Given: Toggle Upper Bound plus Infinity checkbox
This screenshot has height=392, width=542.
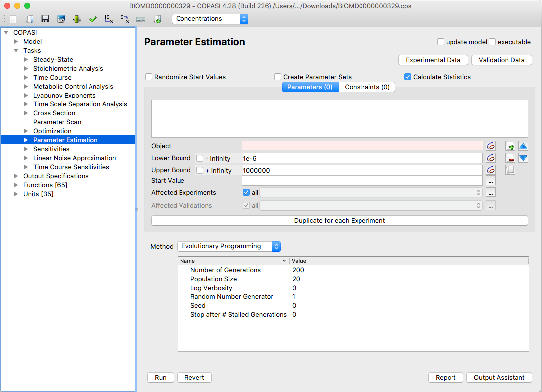Looking at the screenshot, I should click(x=200, y=170).
